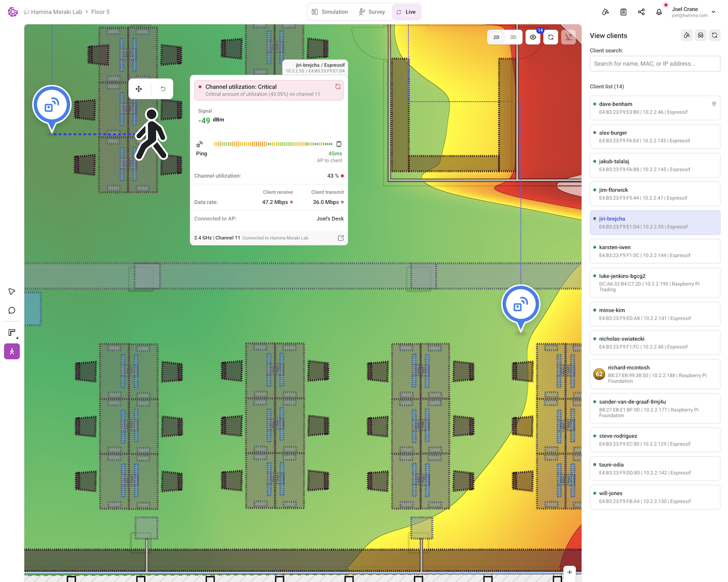Click the move arrows icon above client figure

[139, 89]
